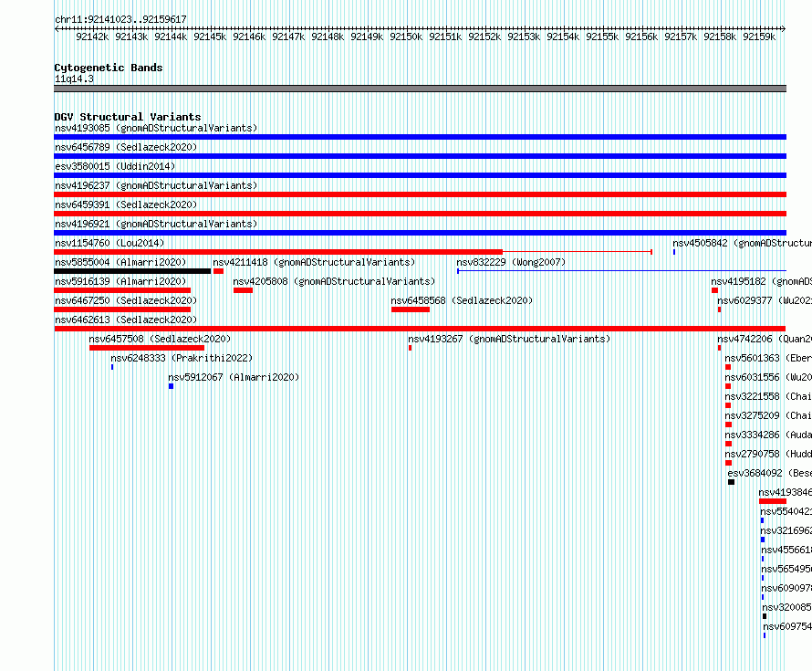Click the 92155k ruler tick label

click(x=602, y=37)
